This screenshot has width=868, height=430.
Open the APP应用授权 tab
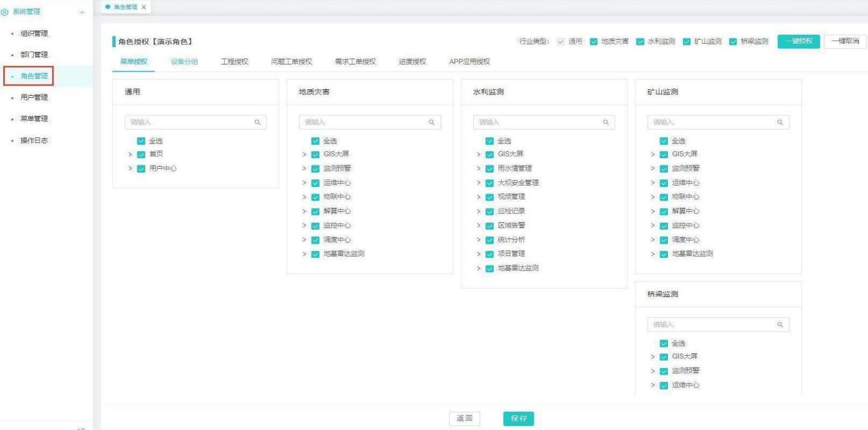[x=469, y=61]
